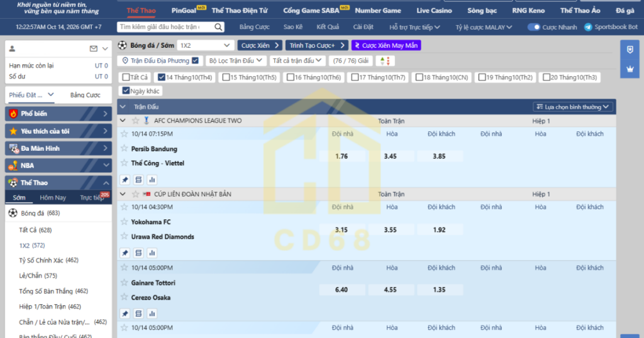This screenshot has width=644, height=338.
Task: Open Bộ Lọc Trận Đấu dropdown
Action: 236,61
